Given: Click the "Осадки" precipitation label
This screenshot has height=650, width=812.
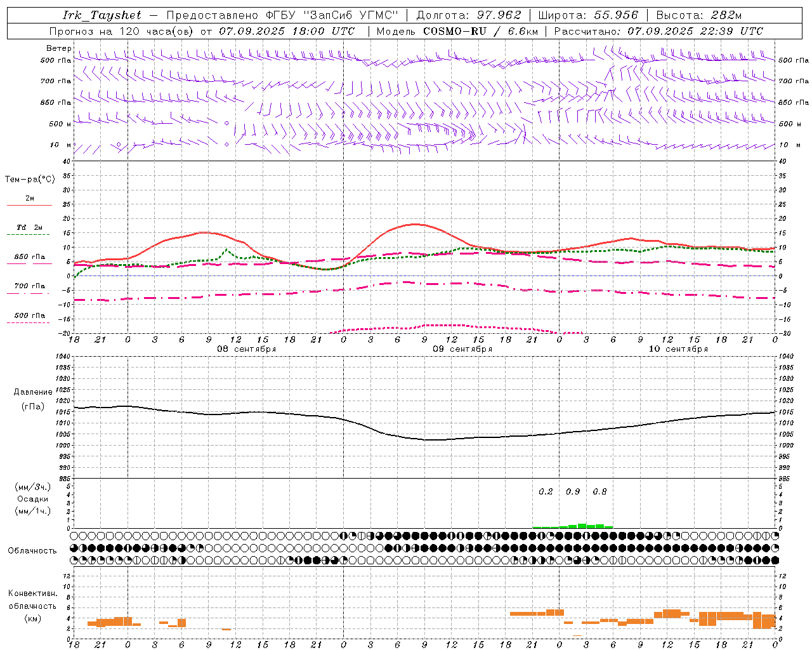Looking at the screenshot, I should pyautogui.click(x=33, y=499).
